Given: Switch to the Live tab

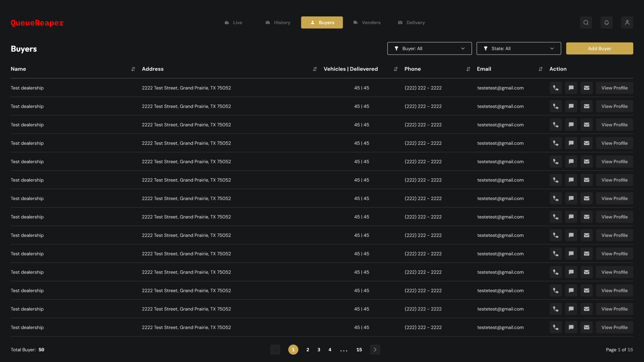Looking at the screenshot, I should (233, 22).
